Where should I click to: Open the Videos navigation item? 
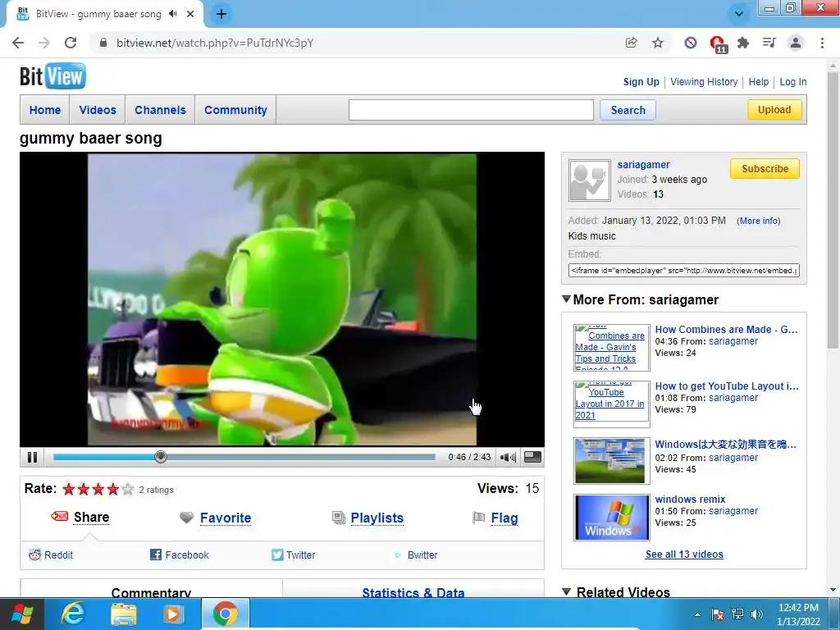pos(98,110)
